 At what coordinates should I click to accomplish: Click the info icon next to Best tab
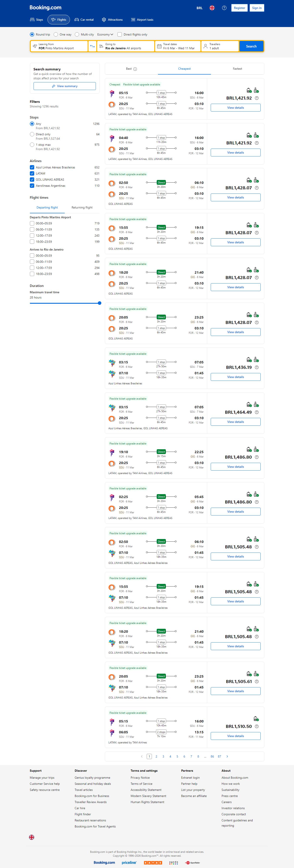[x=135, y=69]
